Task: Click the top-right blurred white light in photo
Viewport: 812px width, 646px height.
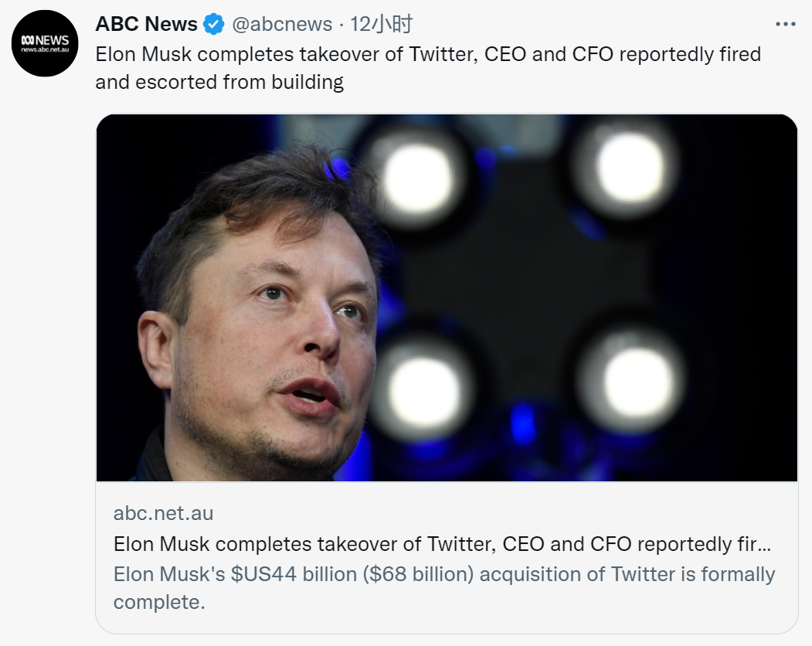Action: click(x=630, y=167)
